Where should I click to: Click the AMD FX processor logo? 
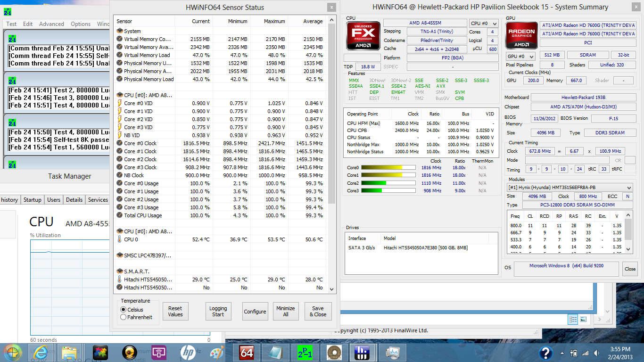point(363,35)
